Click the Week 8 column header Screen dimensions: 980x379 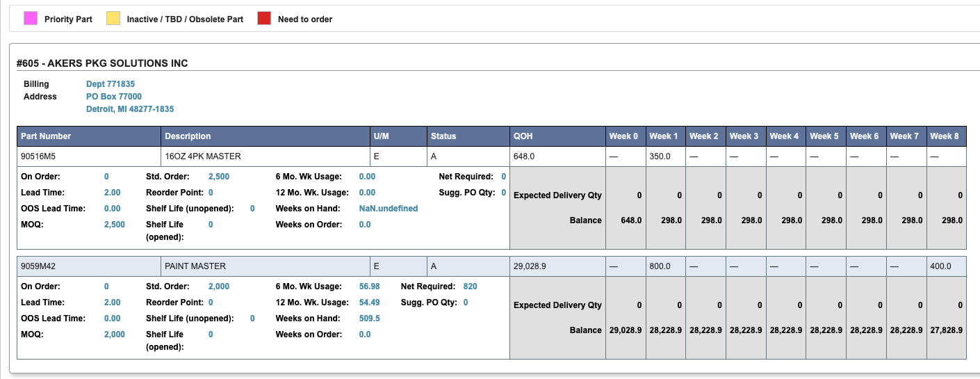coord(946,136)
